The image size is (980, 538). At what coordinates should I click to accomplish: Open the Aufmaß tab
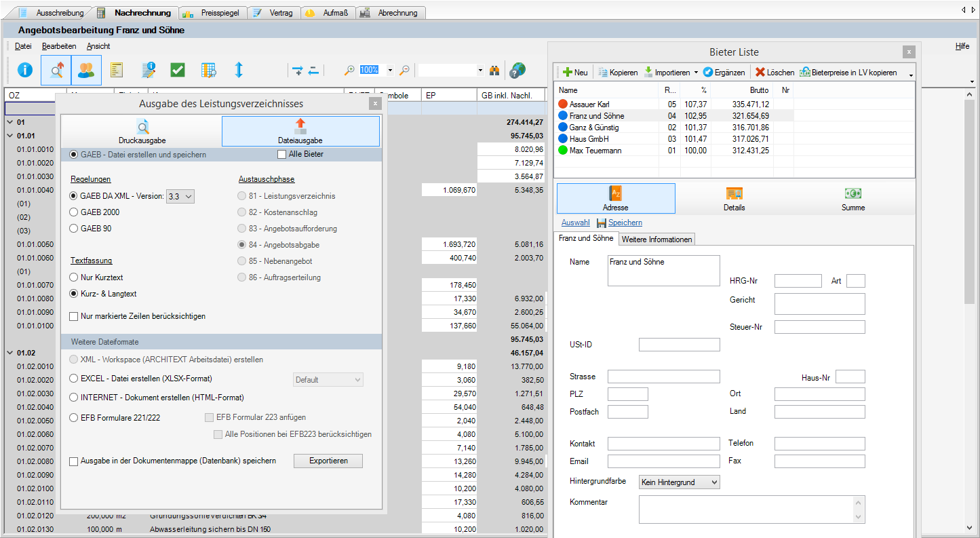pos(328,13)
